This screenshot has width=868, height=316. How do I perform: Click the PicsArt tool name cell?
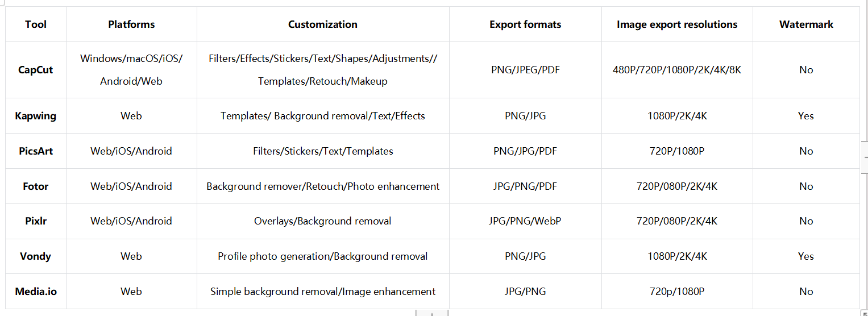pos(36,151)
